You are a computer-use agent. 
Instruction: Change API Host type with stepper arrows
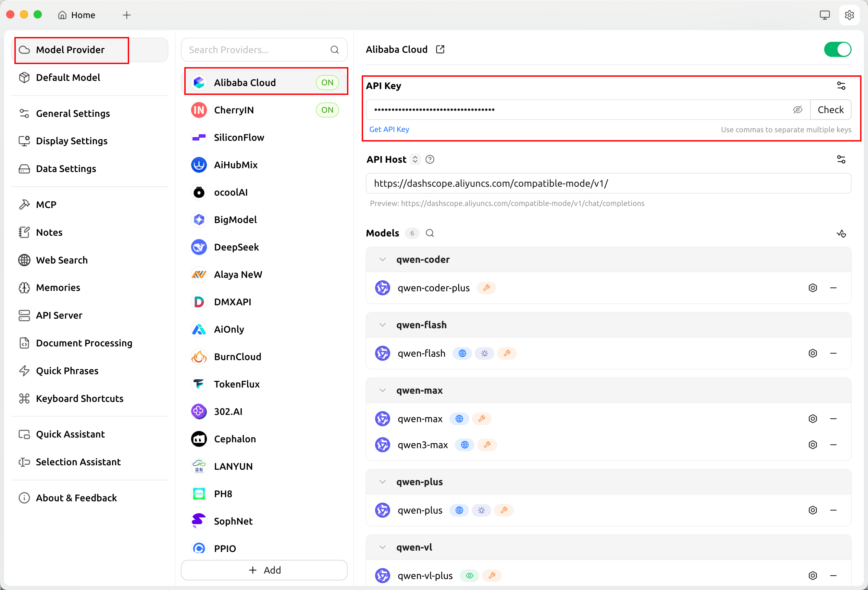coord(414,160)
